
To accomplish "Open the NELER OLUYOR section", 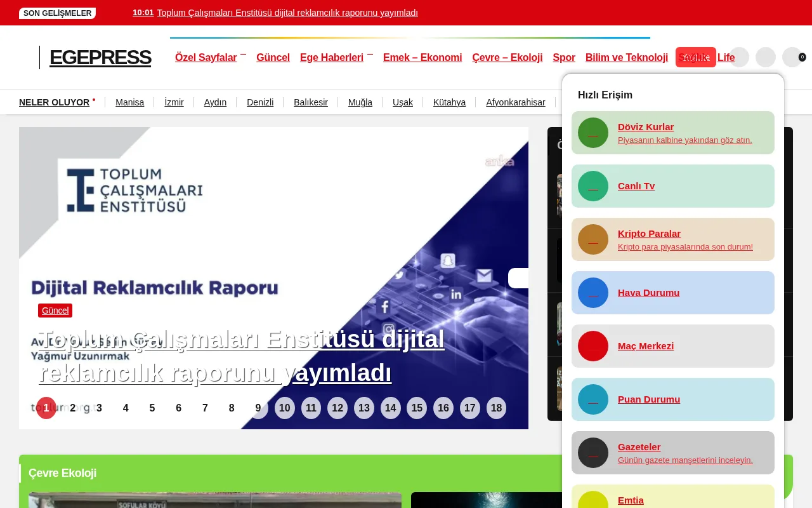I will pos(55,102).
